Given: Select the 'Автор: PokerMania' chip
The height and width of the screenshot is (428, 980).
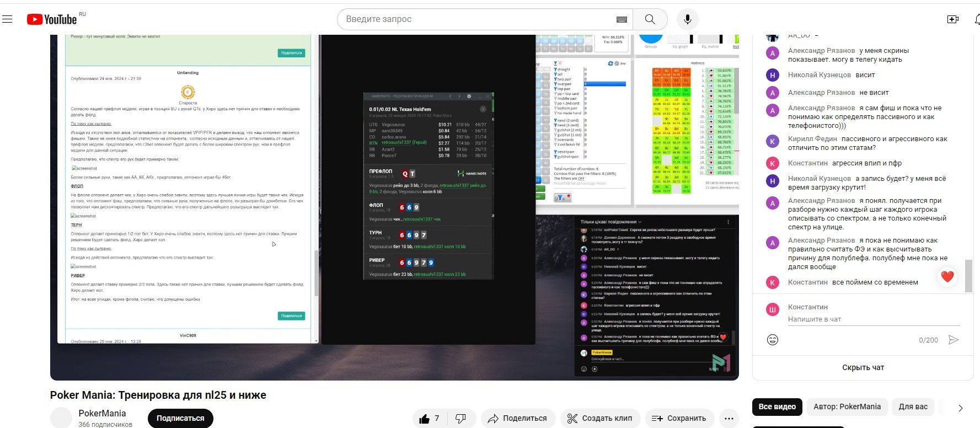Looking at the screenshot, I should 847,407.
